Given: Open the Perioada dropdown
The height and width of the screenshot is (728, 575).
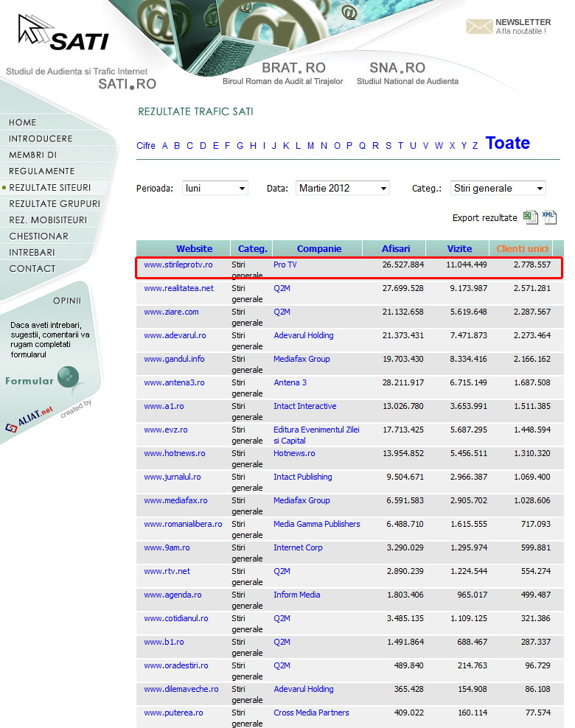Looking at the screenshot, I should (x=215, y=189).
